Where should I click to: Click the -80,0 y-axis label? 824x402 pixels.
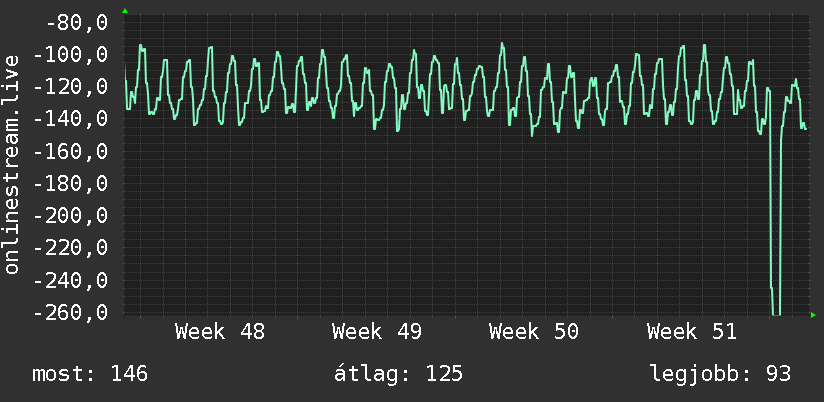coord(77,23)
